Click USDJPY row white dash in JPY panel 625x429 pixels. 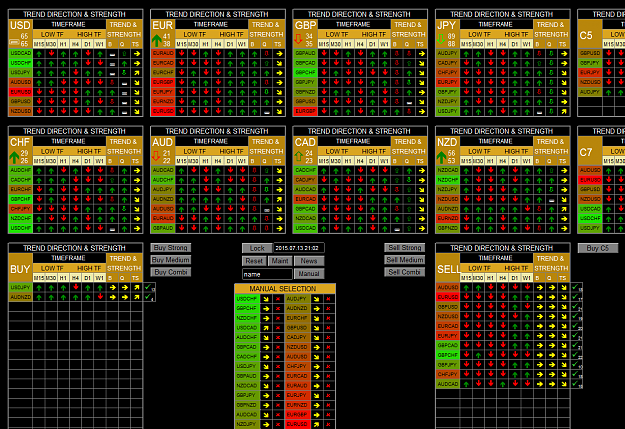pos(540,112)
